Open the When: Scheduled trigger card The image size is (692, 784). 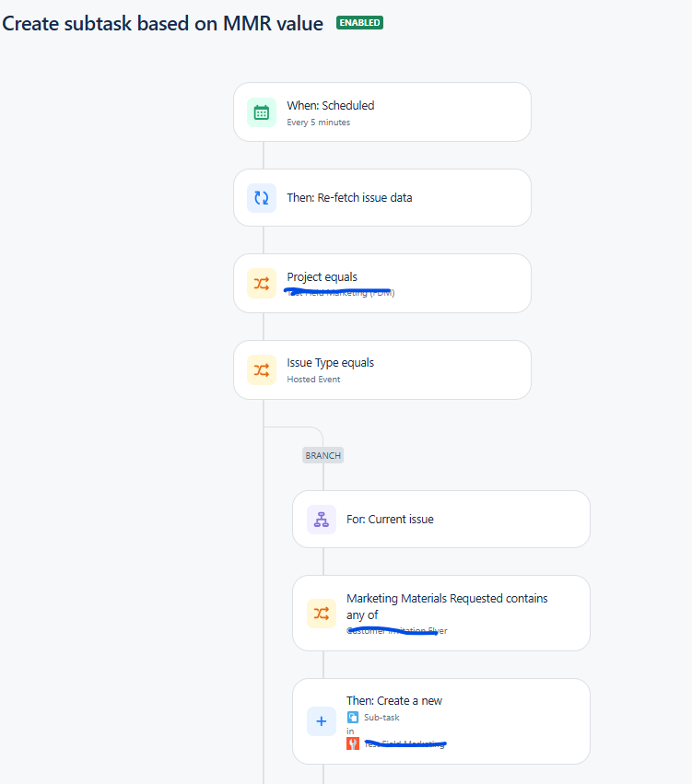(x=382, y=112)
